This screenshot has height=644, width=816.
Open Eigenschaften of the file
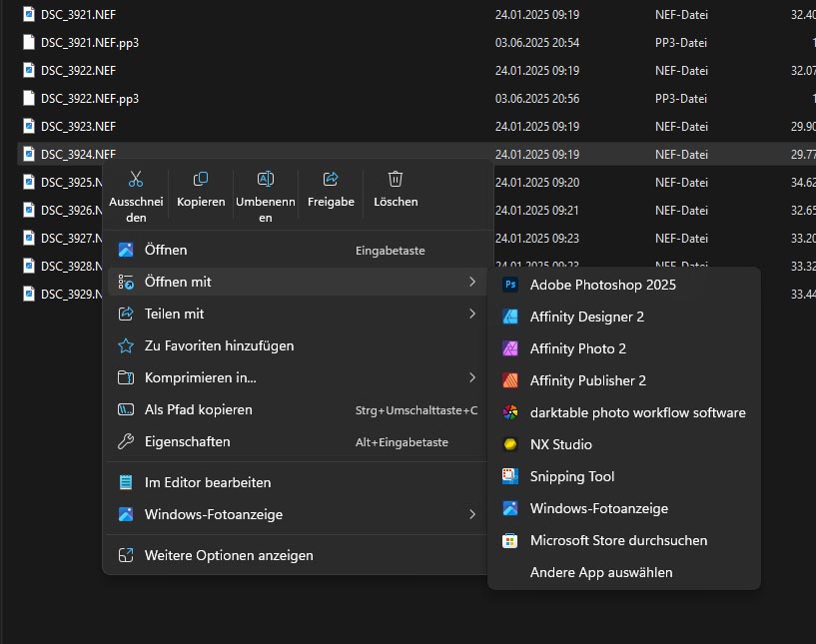tap(187, 441)
